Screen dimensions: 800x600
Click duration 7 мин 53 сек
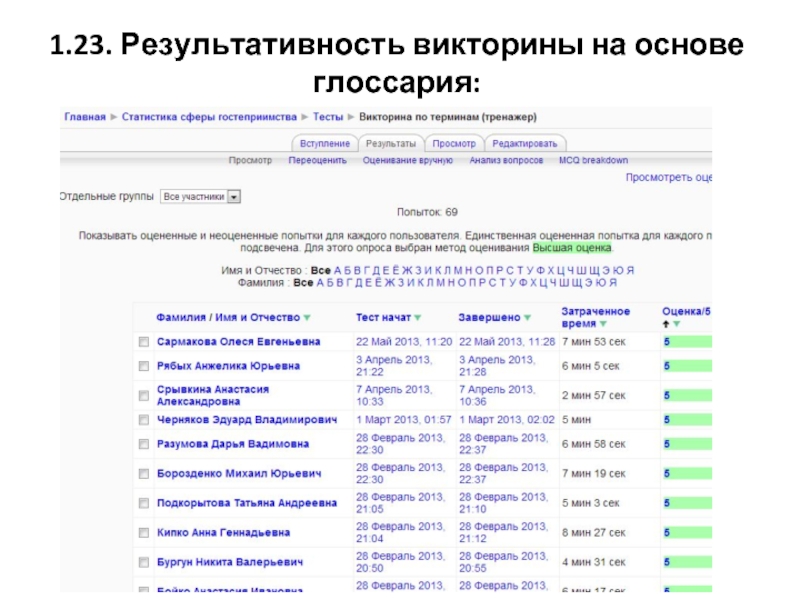(593, 342)
